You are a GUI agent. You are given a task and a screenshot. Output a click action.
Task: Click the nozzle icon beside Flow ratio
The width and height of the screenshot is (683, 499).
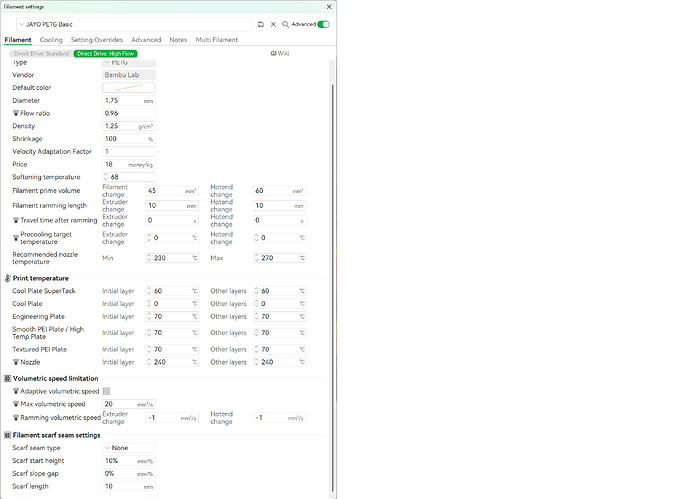[x=16, y=113]
